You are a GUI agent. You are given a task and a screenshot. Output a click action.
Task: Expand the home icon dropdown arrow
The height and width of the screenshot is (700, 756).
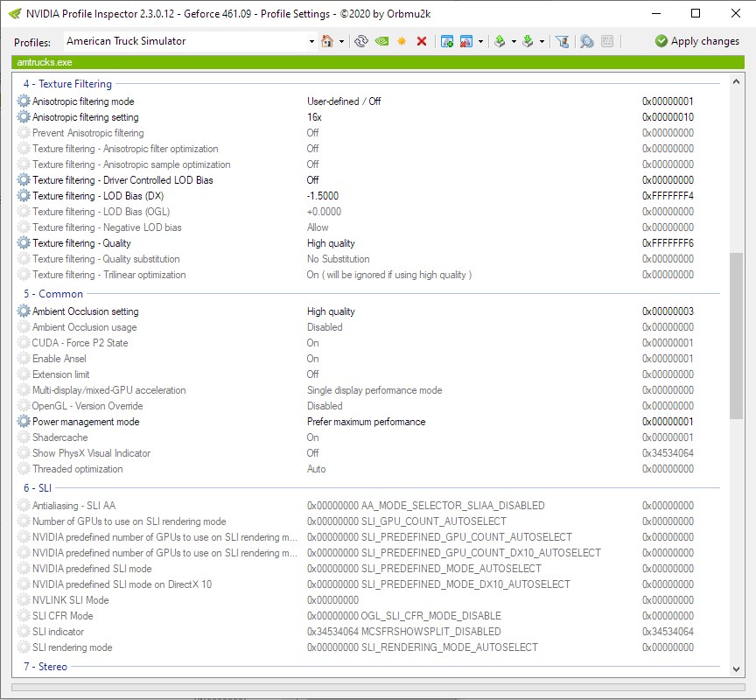[341, 41]
